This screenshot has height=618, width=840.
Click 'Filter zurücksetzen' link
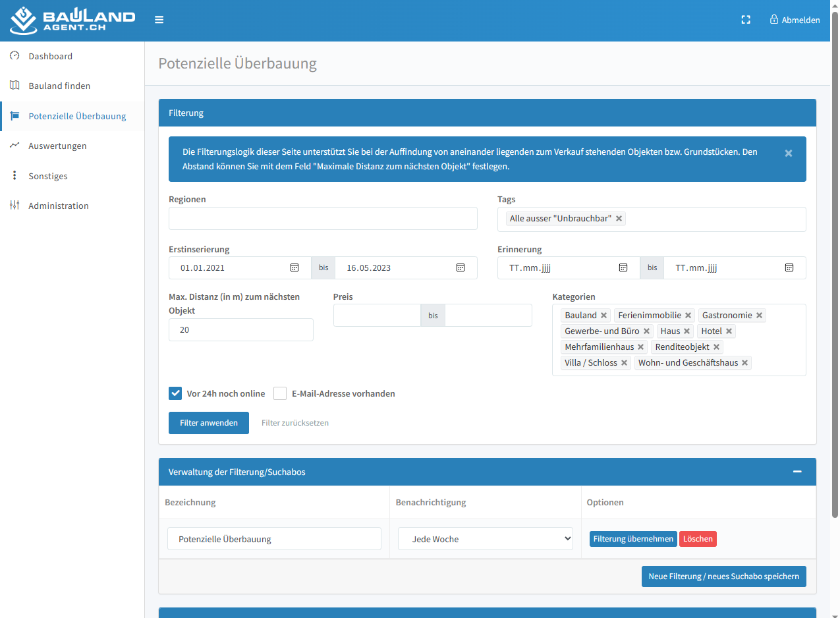click(295, 423)
